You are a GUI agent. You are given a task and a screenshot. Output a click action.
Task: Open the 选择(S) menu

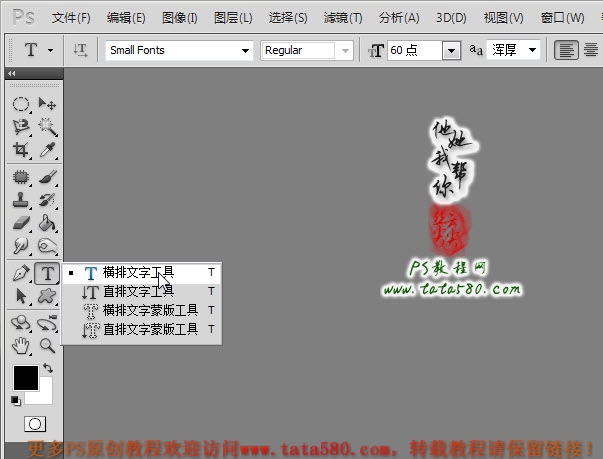pos(288,18)
